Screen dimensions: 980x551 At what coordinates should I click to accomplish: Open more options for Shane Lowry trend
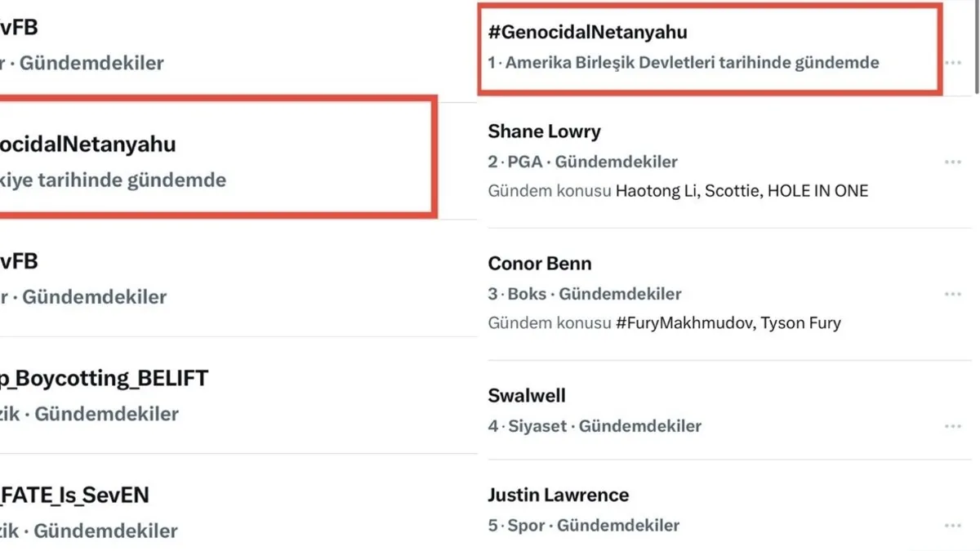point(952,162)
